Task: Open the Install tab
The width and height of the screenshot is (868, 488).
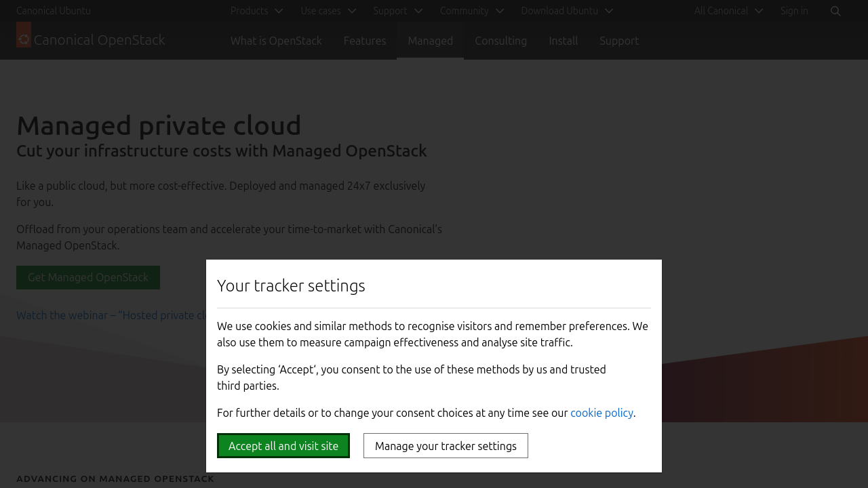Action: pyautogui.click(x=563, y=41)
